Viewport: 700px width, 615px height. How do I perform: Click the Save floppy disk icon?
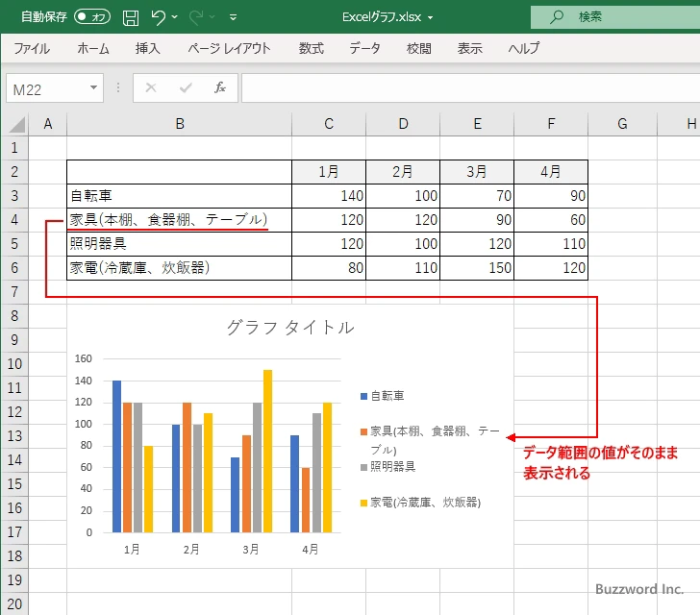pos(131,17)
